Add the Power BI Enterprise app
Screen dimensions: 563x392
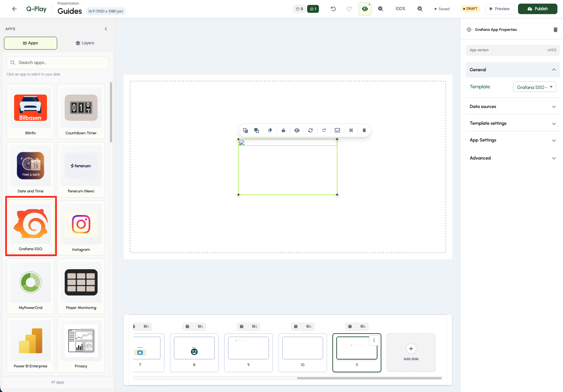click(31, 344)
